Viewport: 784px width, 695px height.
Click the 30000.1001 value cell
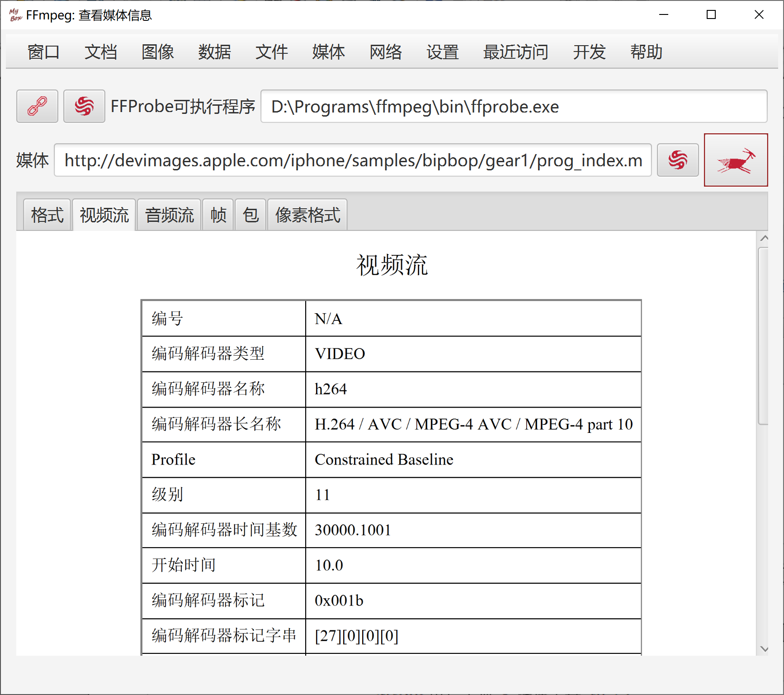pos(473,530)
